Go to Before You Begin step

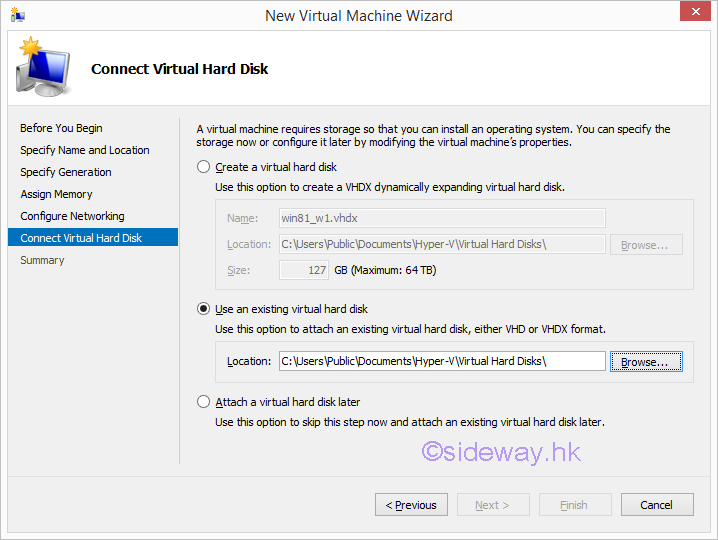click(x=61, y=128)
